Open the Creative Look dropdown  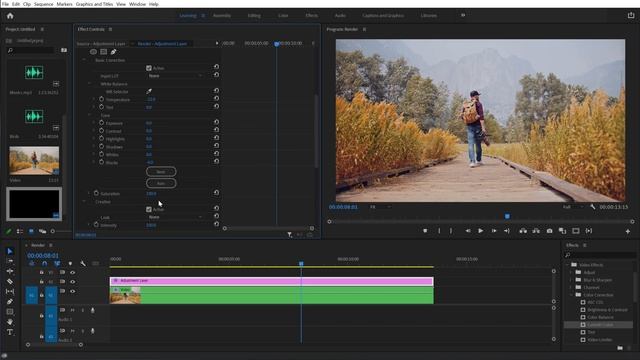point(175,217)
